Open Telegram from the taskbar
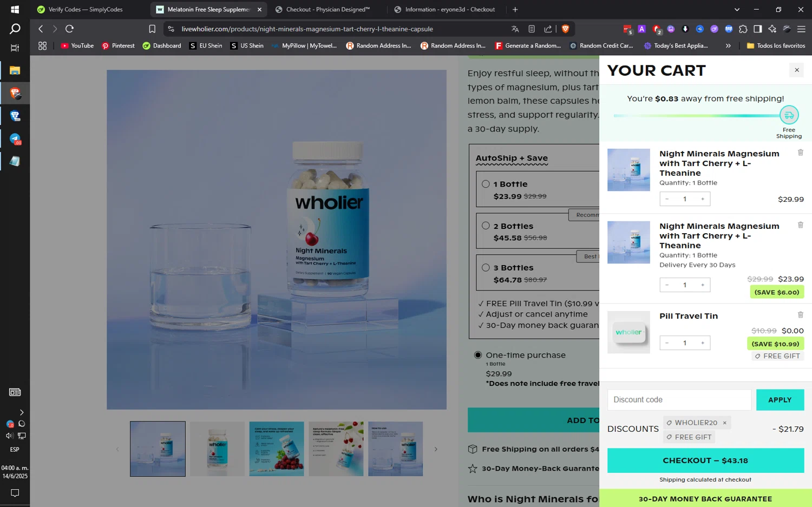Viewport: 812px width, 507px height. click(15, 139)
